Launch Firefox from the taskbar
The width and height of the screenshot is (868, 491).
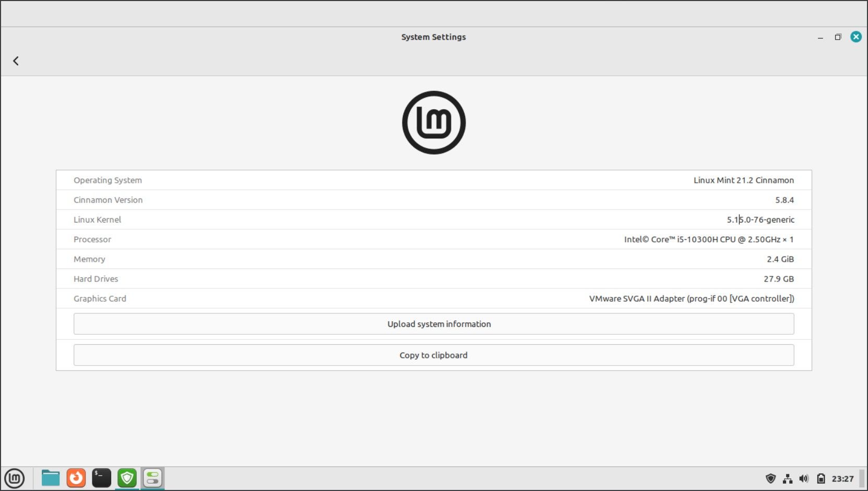point(76,478)
